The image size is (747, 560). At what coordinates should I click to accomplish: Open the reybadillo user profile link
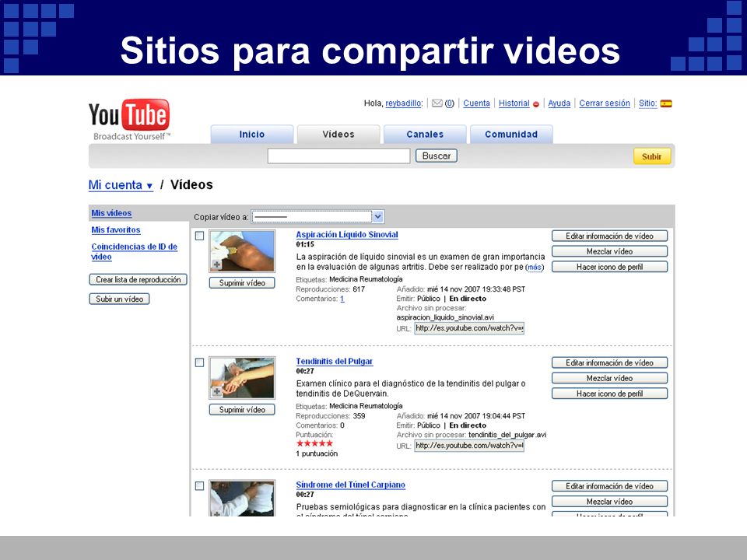tap(404, 103)
